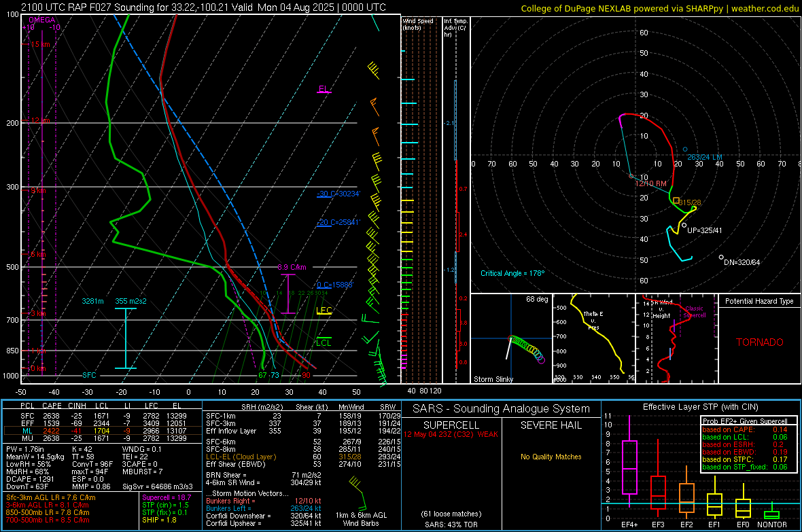802x532 pixels.
Task: Click the '12 May 04 23Z (C32) WEAK' match
Action: point(451,434)
